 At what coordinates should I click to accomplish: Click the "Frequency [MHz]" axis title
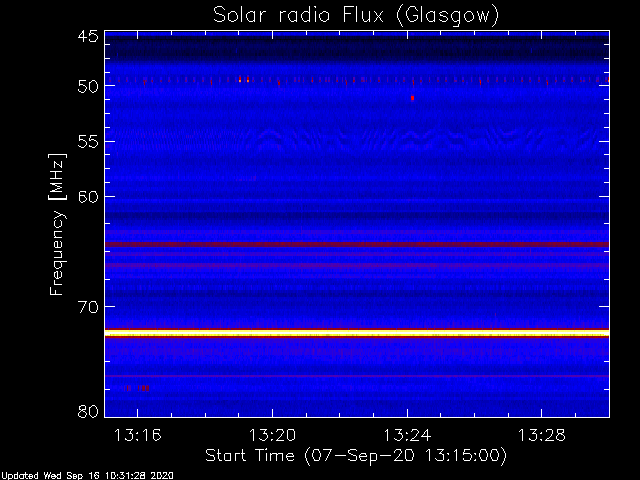point(57,224)
